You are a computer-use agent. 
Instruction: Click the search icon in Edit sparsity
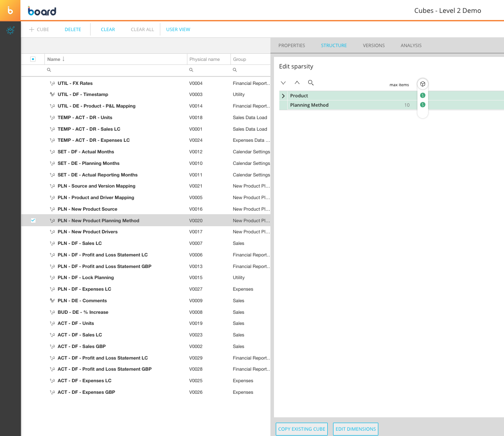pos(311,83)
